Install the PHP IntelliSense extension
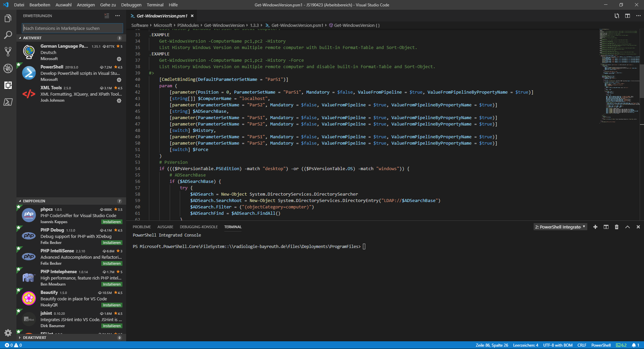The image size is (644, 349). click(x=112, y=263)
